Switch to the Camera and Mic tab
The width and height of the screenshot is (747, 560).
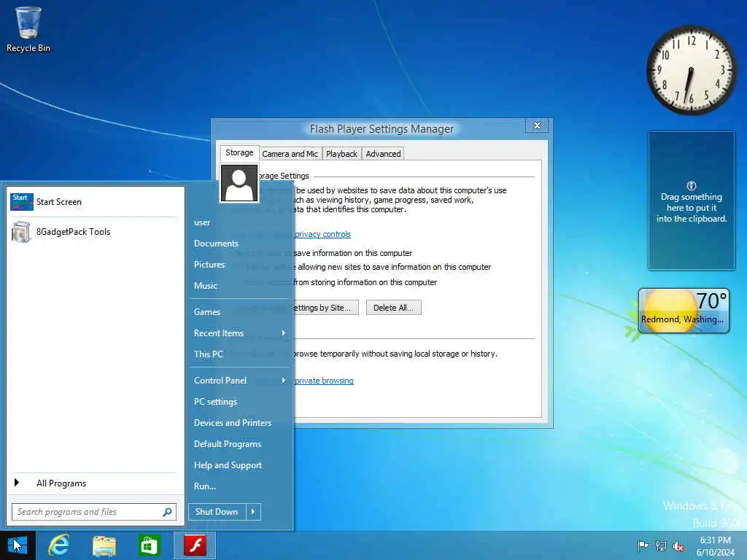click(290, 154)
